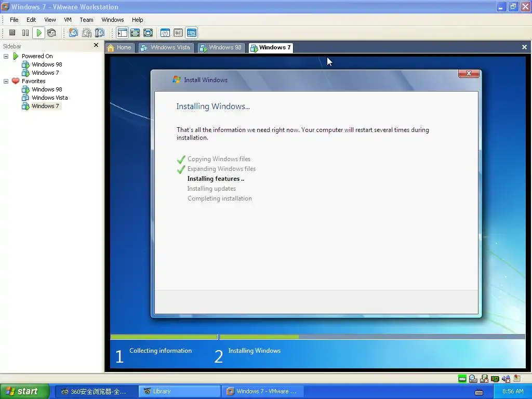This screenshot has width=532, height=399.
Task: Click the Installing updates step text
Action: pos(211,189)
